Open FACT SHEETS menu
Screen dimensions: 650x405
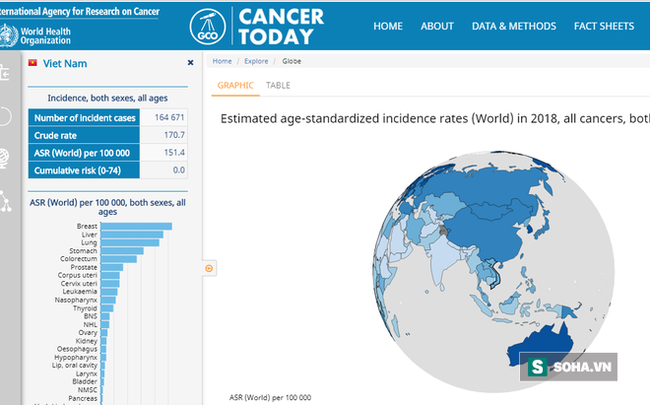point(604,26)
